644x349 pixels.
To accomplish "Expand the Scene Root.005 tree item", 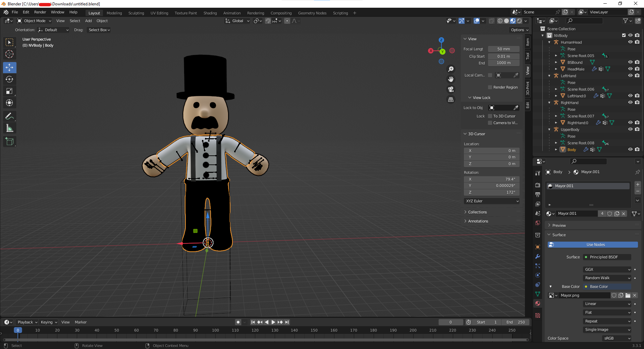I will [x=556, y=55].
